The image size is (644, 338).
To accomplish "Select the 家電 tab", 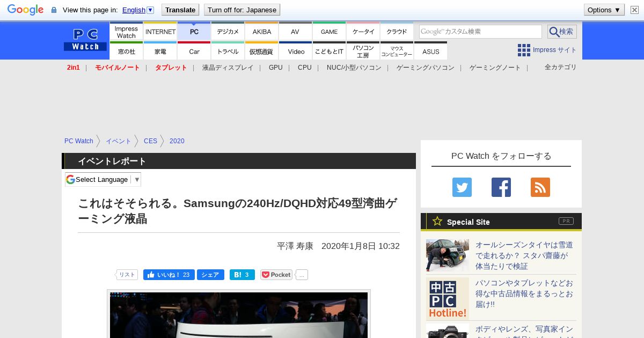I will pyautogui.click(x=160, y=51).
